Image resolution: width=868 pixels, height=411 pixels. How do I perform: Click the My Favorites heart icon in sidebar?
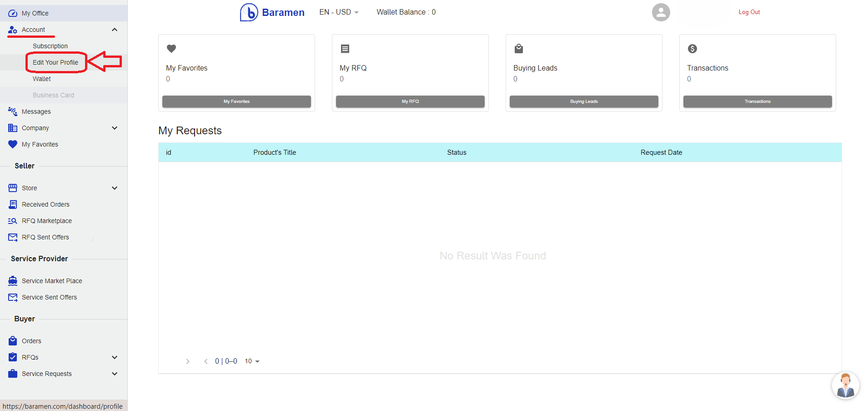13,144
